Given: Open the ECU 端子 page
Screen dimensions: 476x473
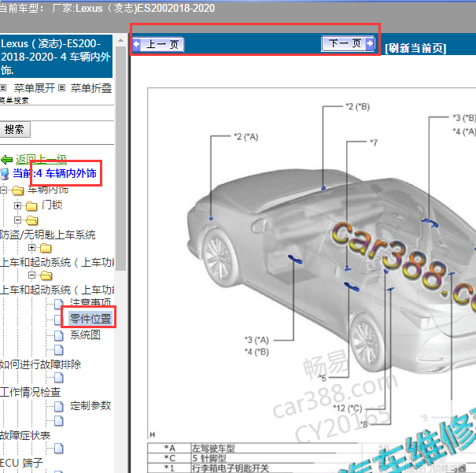Looking at the screenshot, I should click(x=21, y=463).
